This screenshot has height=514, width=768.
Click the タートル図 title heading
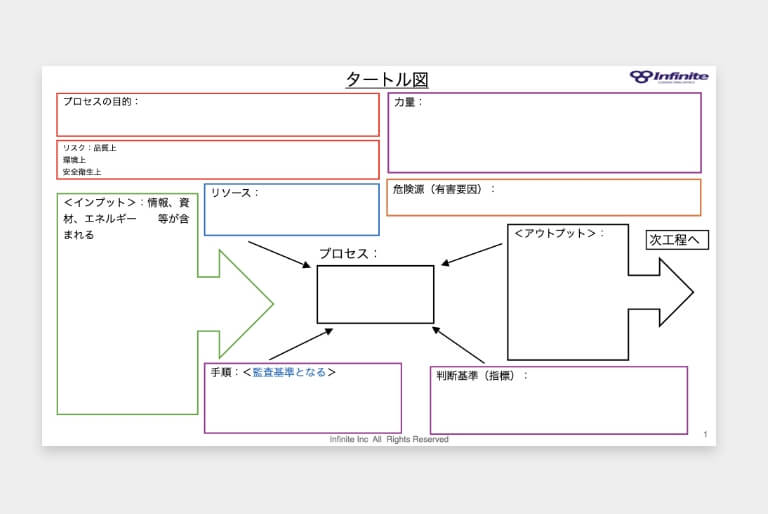[x=387, y=79]
